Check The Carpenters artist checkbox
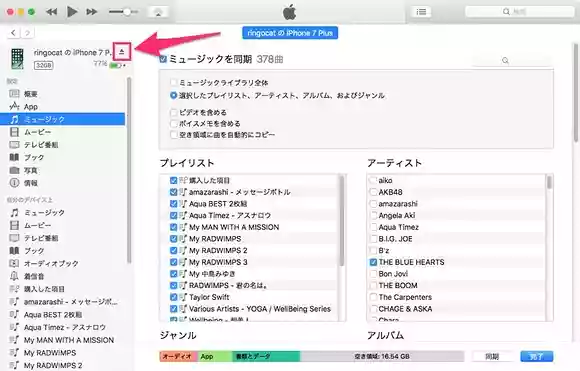This screenshot has width=580, height=371. (373, 297)
